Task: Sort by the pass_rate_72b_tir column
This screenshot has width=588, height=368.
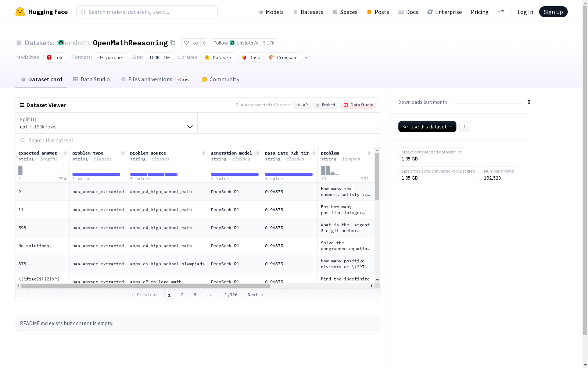Action: point(314,153)
